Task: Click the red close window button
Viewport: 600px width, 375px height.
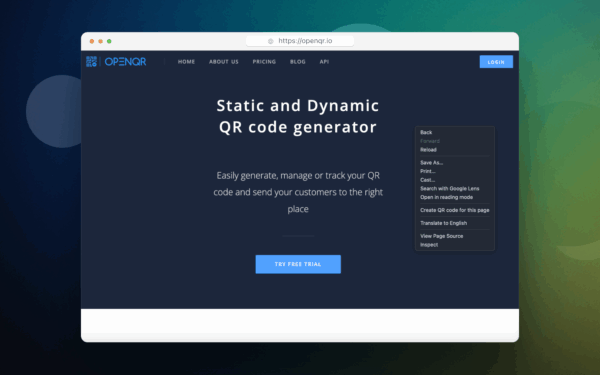Action: [92, 41]
